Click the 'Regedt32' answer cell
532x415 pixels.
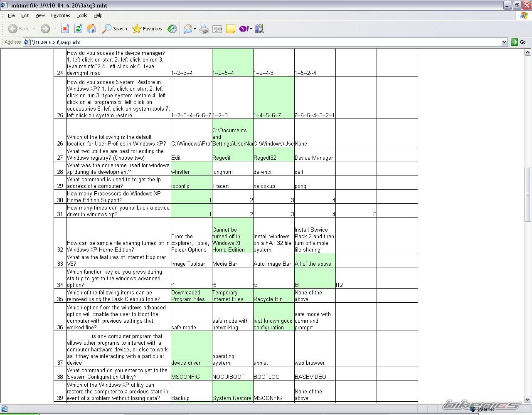click(273, 154)
